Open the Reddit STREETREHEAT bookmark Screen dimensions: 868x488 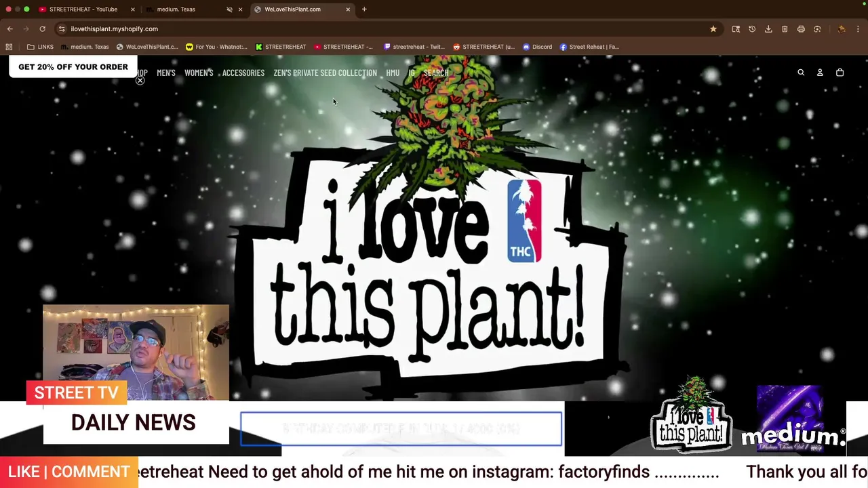[484, 47]
